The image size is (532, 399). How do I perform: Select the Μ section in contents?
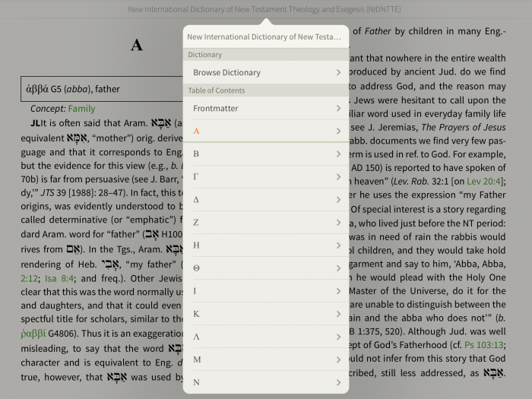[266, 359]
